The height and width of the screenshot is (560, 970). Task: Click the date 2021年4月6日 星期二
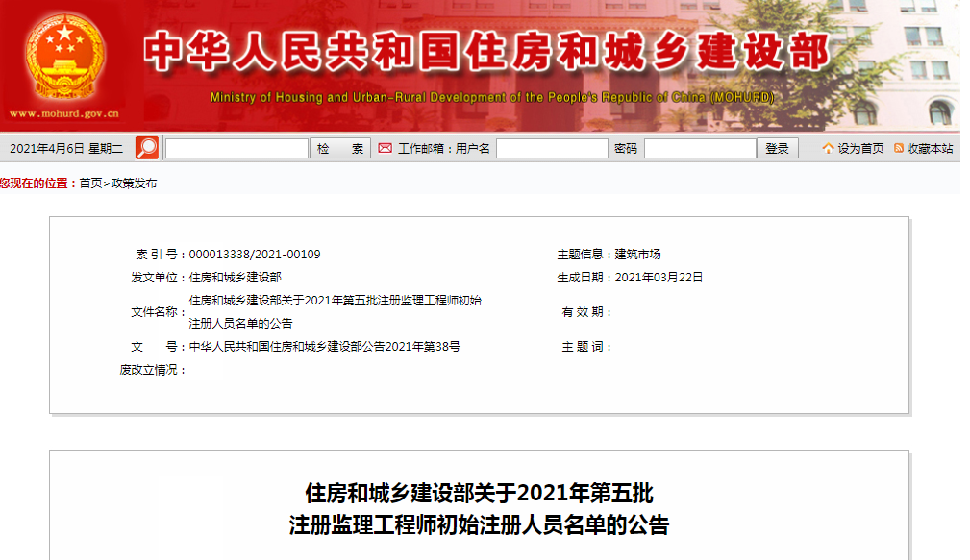[66, 148]
